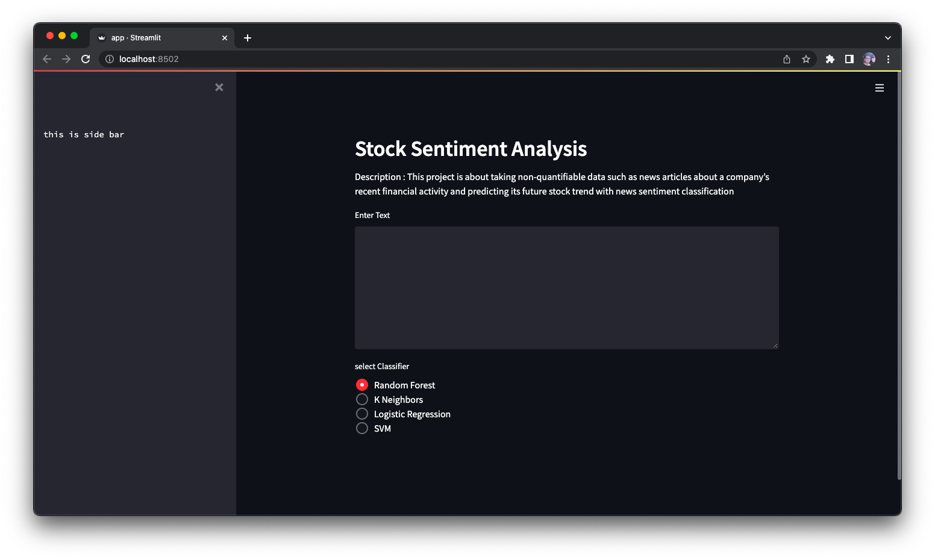Close the app · Streamlit tab
The image size is (935, 560).
225,38
